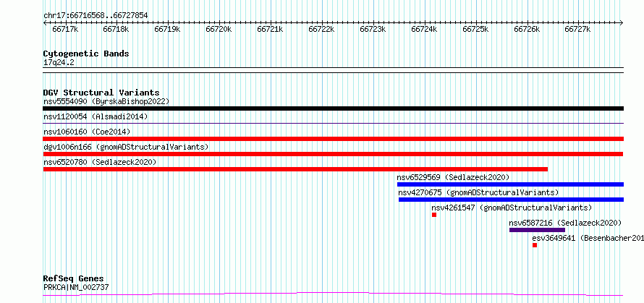The height and width of the screenshot is (303, 644).
Task: Open the nsv6587216 (Sedlazeck2020) label
Action: [565, 223]
